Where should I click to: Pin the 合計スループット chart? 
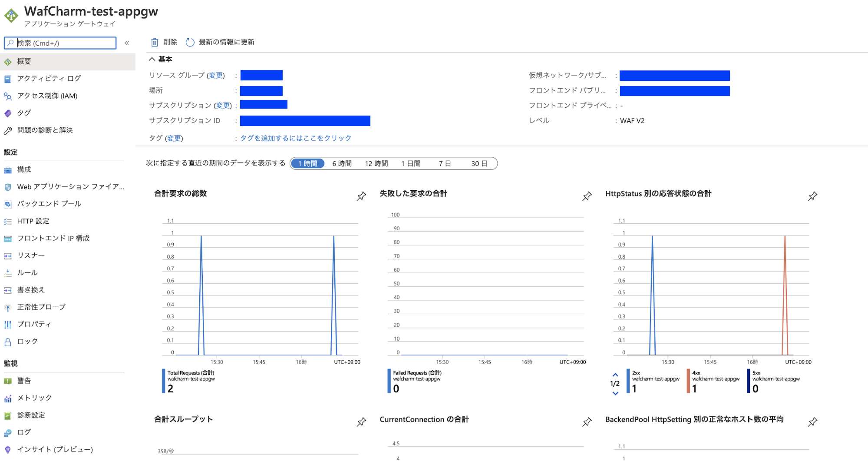361,422
